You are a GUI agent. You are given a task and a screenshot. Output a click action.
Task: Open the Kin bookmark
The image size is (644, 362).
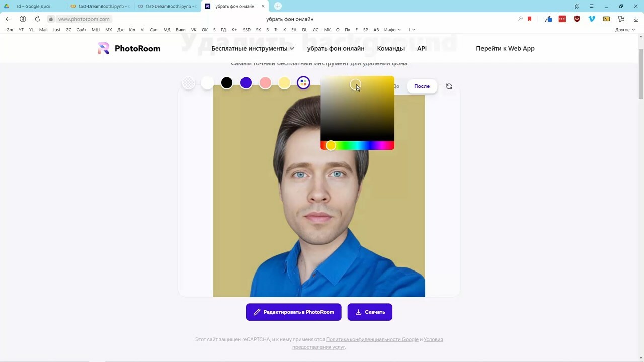click(132, 30)
